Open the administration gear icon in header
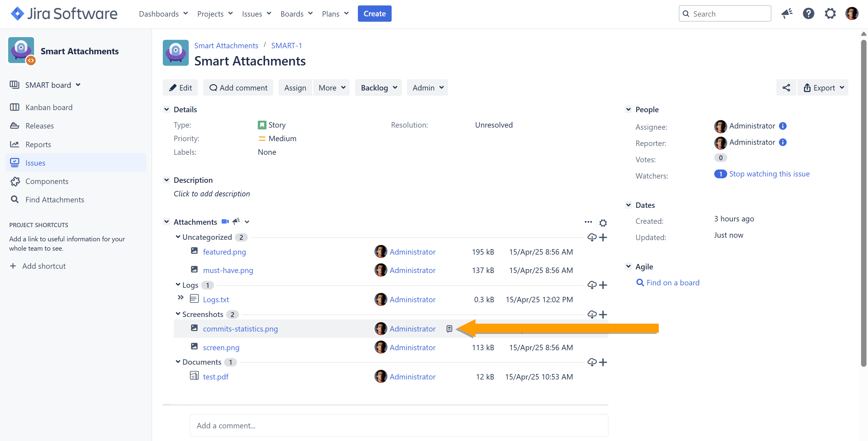Image resolution: width=868 pixels, height=441 pixels. click(x=830, y=14)
